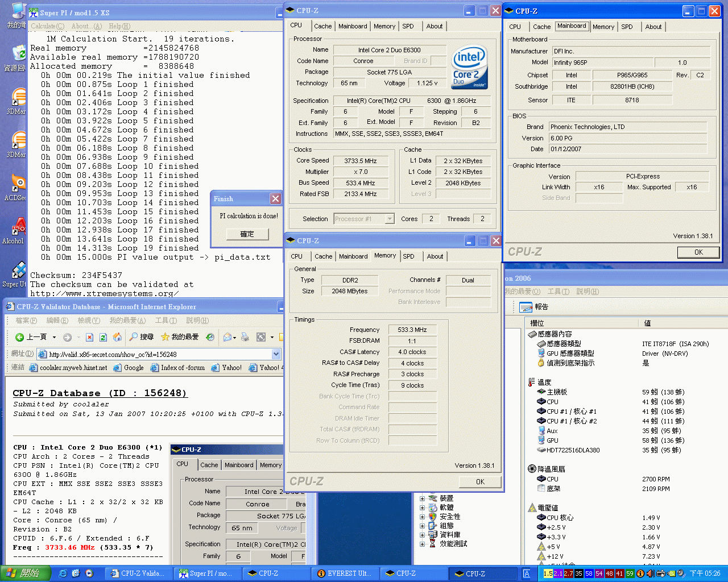Open Recycle Bin desktop icon
This screenshot has width=728, height=582.
click(18, 53)
